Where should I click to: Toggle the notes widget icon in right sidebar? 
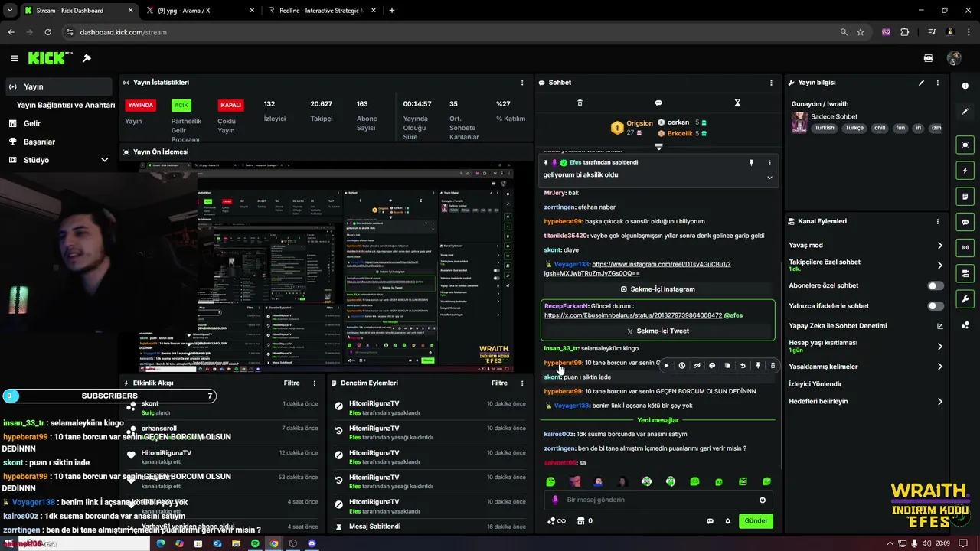tap(965, 197)
